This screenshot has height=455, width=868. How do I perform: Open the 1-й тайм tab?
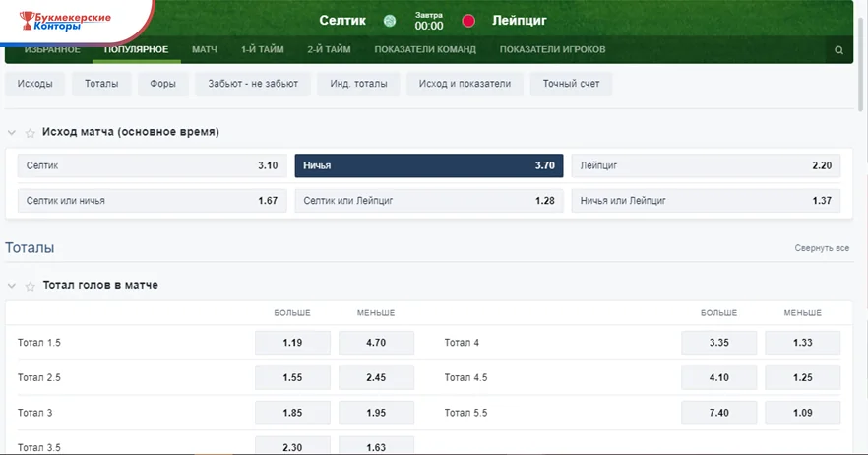(x=263, y=49)
